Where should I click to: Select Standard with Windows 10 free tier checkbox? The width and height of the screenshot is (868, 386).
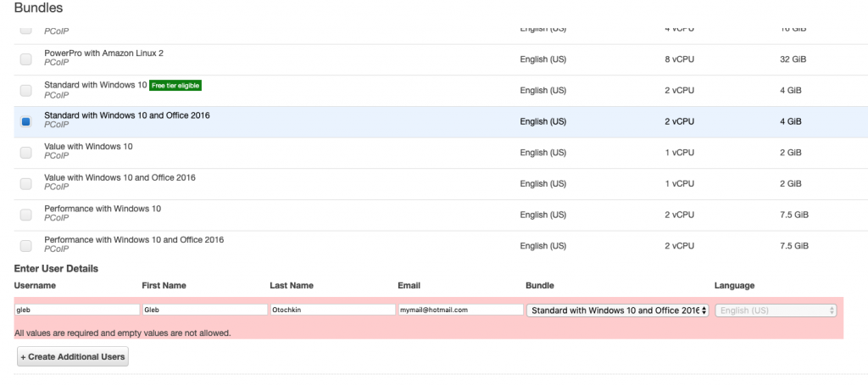coord(25,90)
